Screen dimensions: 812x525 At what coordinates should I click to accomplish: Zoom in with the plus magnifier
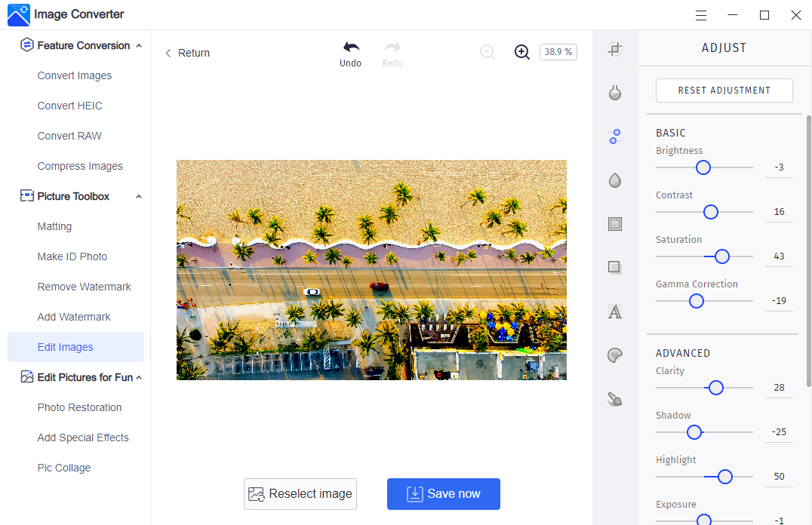pyautogui.click(x=522, y=52)
